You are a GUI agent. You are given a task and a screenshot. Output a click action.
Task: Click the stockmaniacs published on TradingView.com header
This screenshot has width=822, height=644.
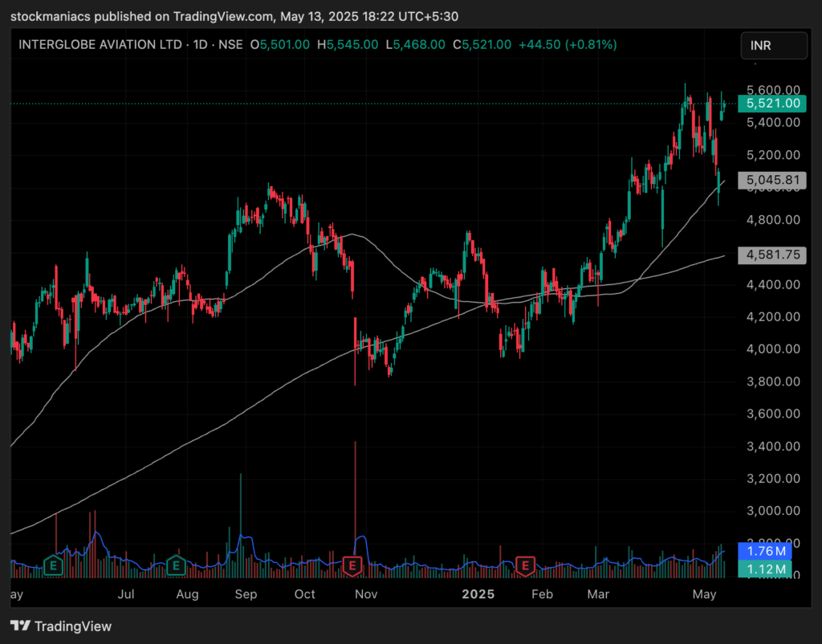(x=234, y=17)
